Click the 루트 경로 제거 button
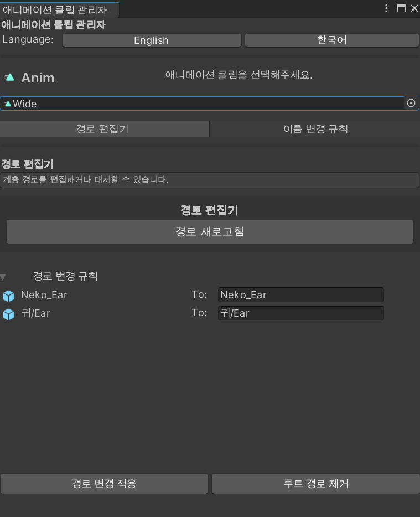This screenshot has width=420, height=517. [315, 484]
